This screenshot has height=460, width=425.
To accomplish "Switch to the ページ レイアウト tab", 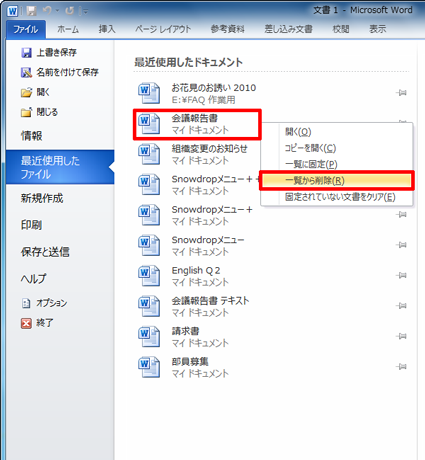I will click(x=163, y=29).
